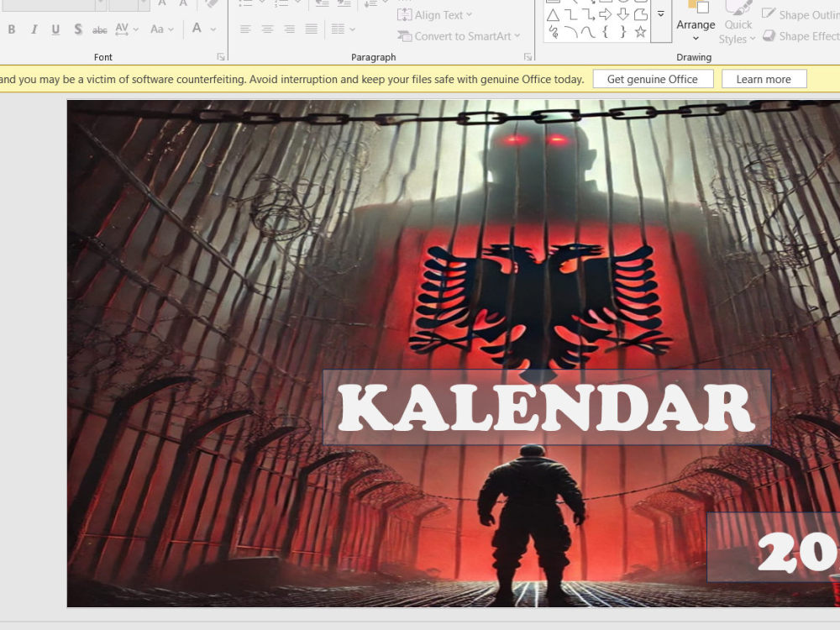The height and width of the screenshot is (630, 840).
Task: Select the curve line shape
Action: pos(588,32)
